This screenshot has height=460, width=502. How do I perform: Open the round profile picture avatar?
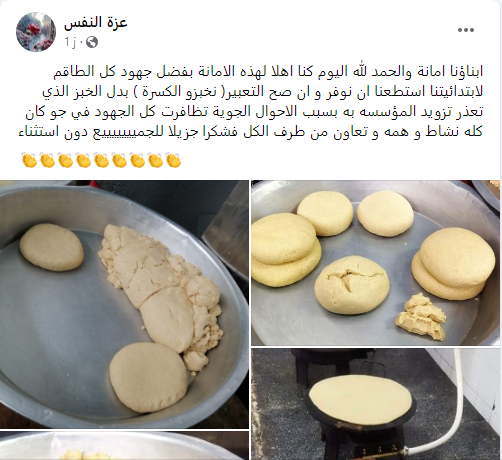[x=36, y=32]
